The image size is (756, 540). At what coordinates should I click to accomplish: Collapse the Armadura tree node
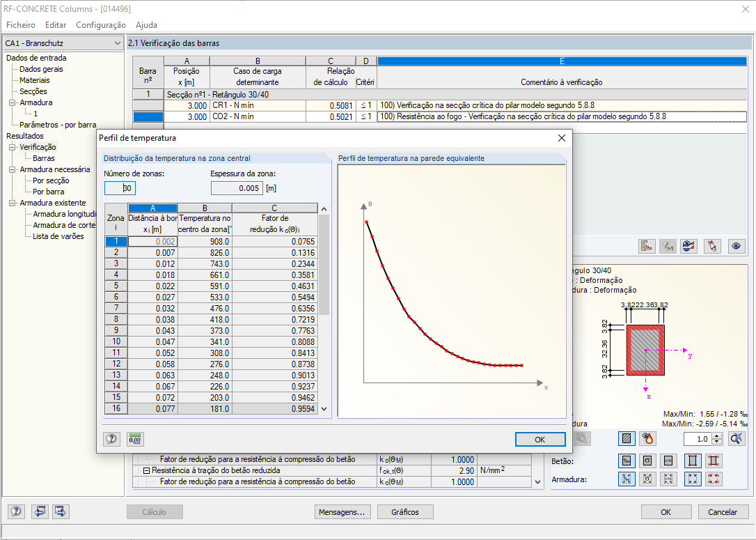tap(12, 102)
